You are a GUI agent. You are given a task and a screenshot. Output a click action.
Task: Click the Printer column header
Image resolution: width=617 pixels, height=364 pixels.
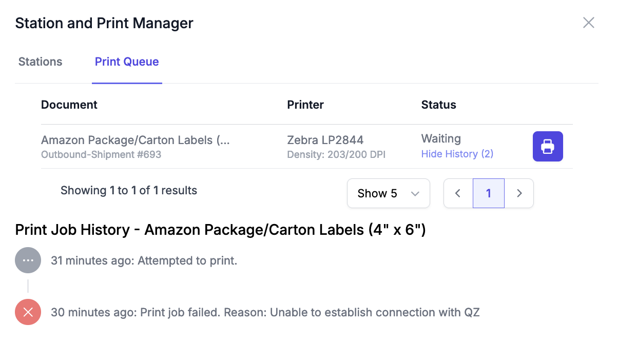click(305, 105)
